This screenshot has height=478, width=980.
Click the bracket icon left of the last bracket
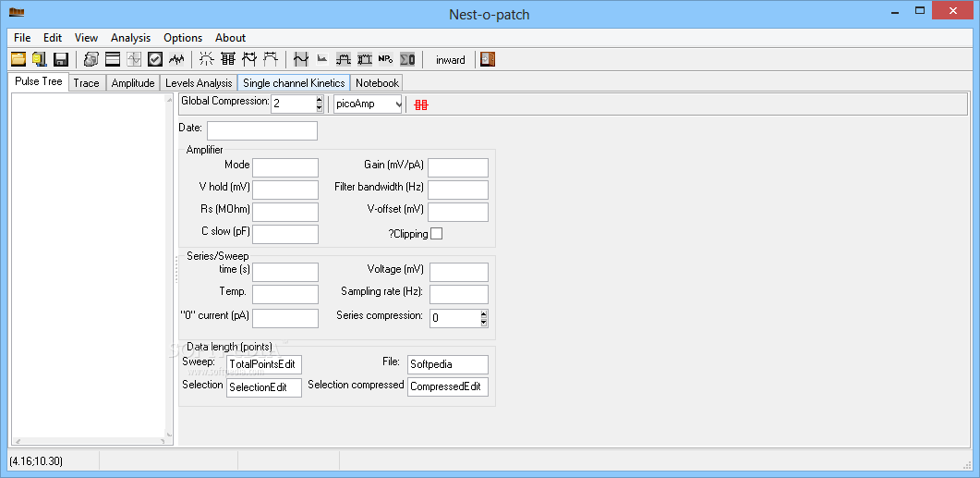pos(249,59)
